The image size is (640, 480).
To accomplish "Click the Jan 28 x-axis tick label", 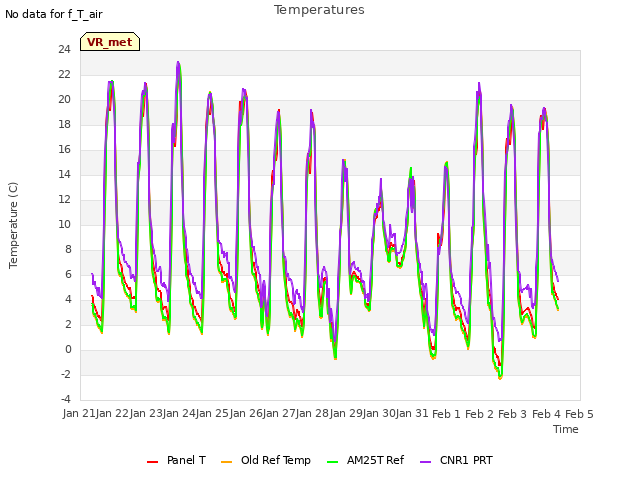I will tap(313, 413).
